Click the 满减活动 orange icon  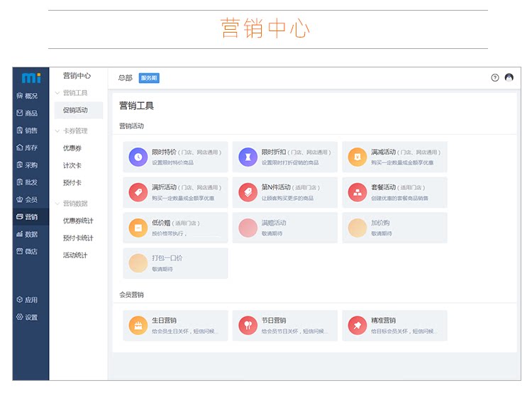[358, 157]
